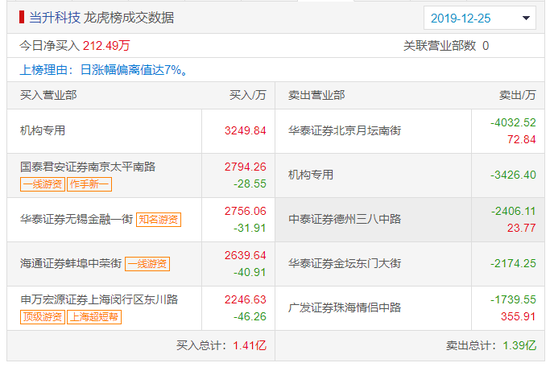The height and width of the screenshot is (367, 550).
Task: Click the 作手新一 tag
Action: (x=89, y=184)
